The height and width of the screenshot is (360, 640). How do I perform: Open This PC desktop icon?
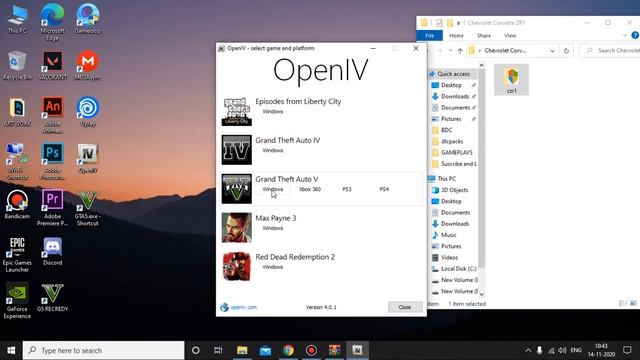pyautogui.click(x=17, y=19)
